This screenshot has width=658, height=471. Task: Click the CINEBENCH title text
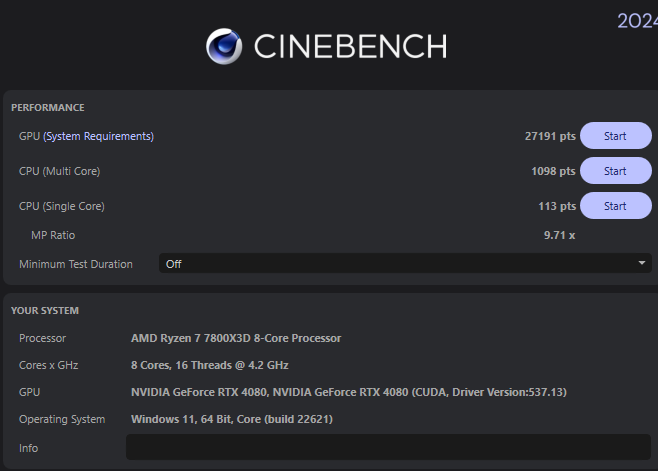click(350, 46)
